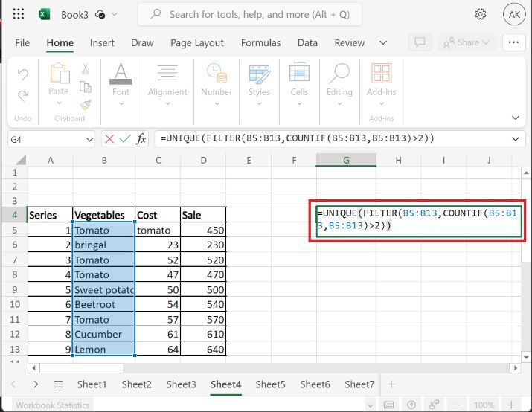The image size is (532, 412).
Task: Open the Share dropdown
Action: [x=467, y=42]
